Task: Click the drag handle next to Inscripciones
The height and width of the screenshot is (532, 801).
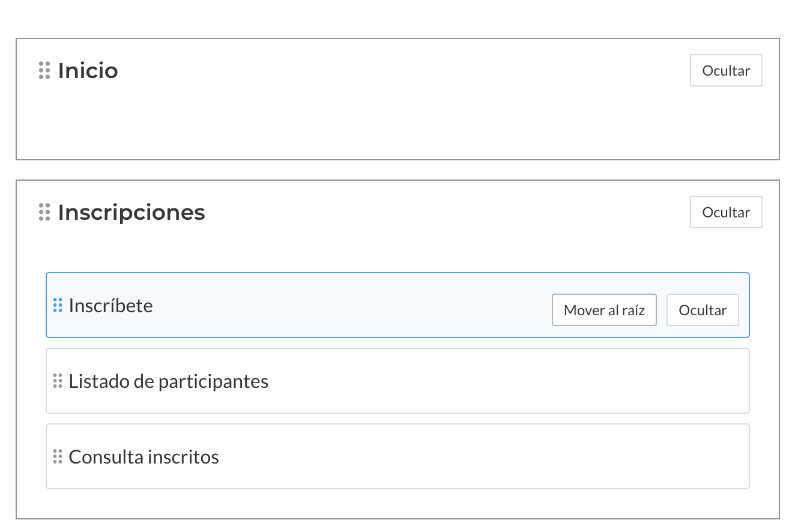Action: 44,212
